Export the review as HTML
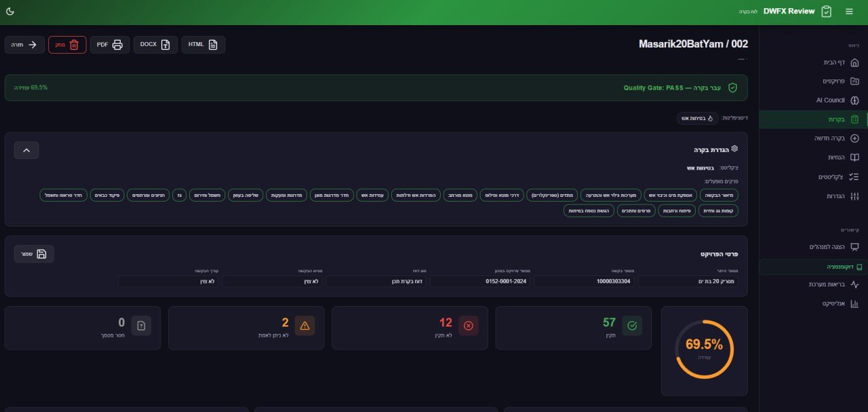Image resolution: width=868 pixels, height=412 pixels. pos(203,45)
